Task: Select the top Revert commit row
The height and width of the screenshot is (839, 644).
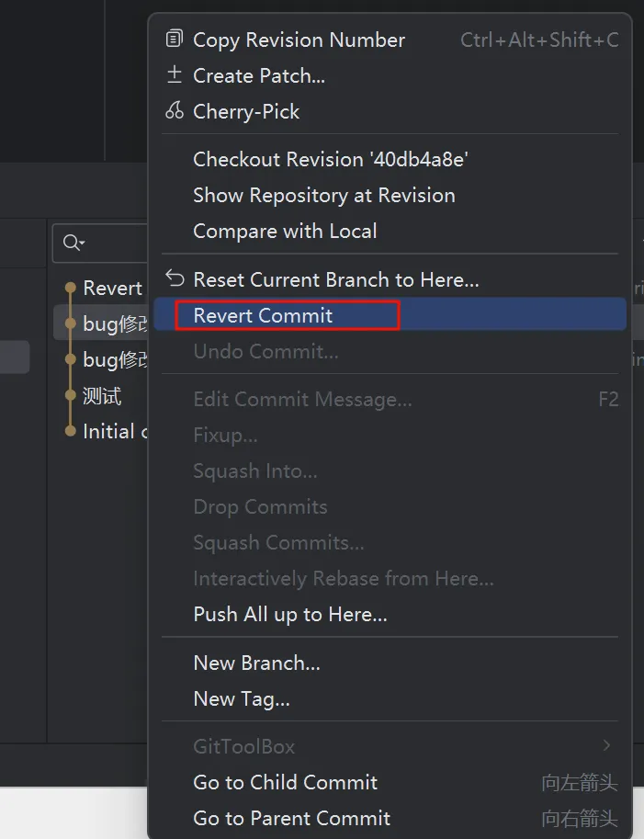Action: 112,288
